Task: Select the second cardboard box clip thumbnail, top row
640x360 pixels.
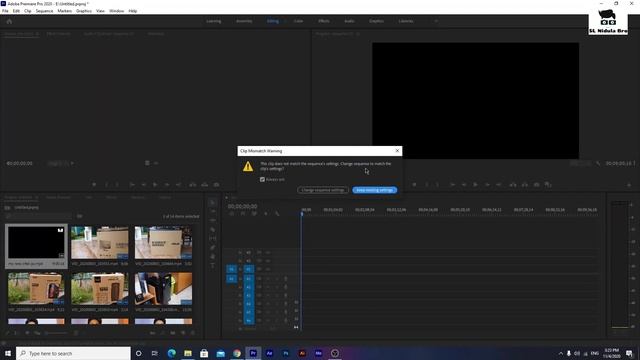Action: [x=100, y=242]
